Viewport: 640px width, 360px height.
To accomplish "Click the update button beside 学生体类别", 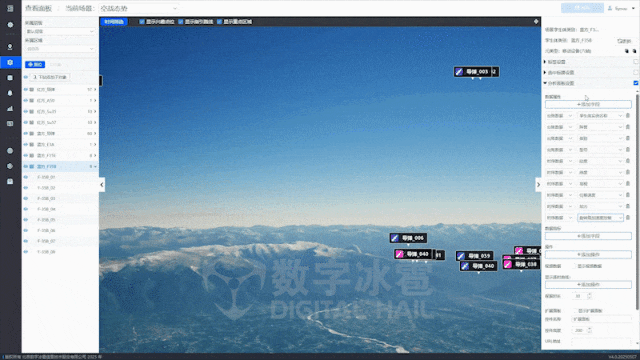I will coord(624,41).
